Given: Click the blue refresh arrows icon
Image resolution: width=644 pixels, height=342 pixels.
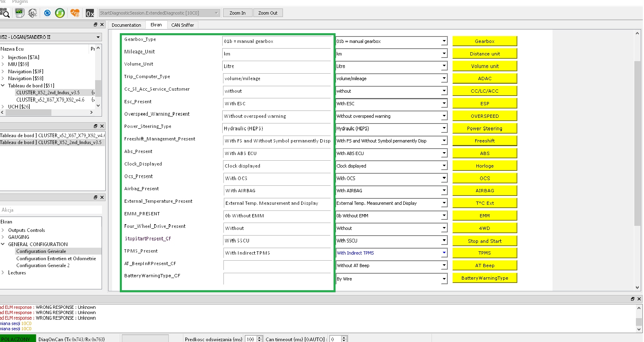Looking at the screenshot, I should click(x=47, y=13).
